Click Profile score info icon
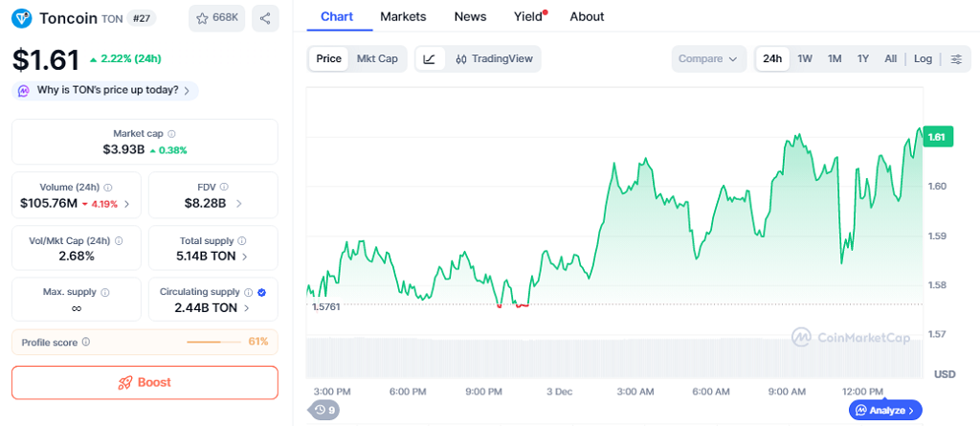 [86, 342]
